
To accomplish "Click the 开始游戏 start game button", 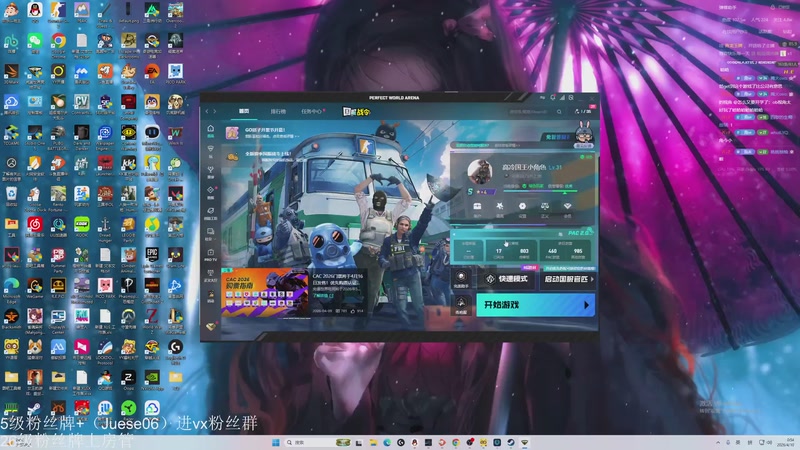I will [535, 305].
